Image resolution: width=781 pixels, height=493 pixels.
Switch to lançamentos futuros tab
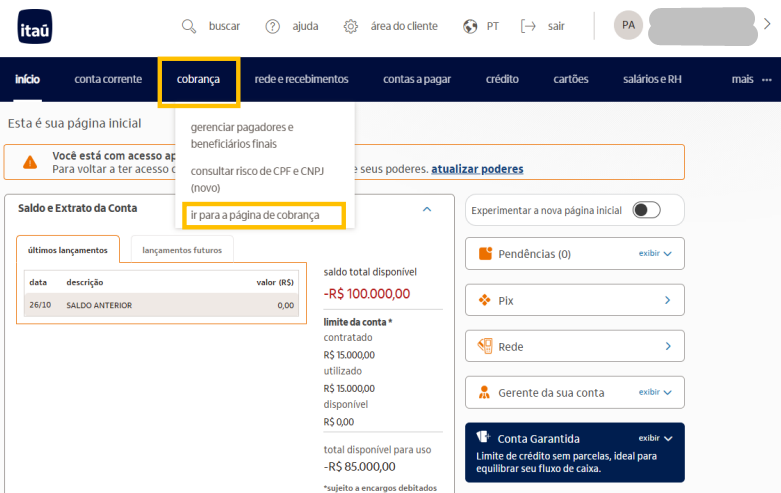pyautogui.click(x=182, y=249)
